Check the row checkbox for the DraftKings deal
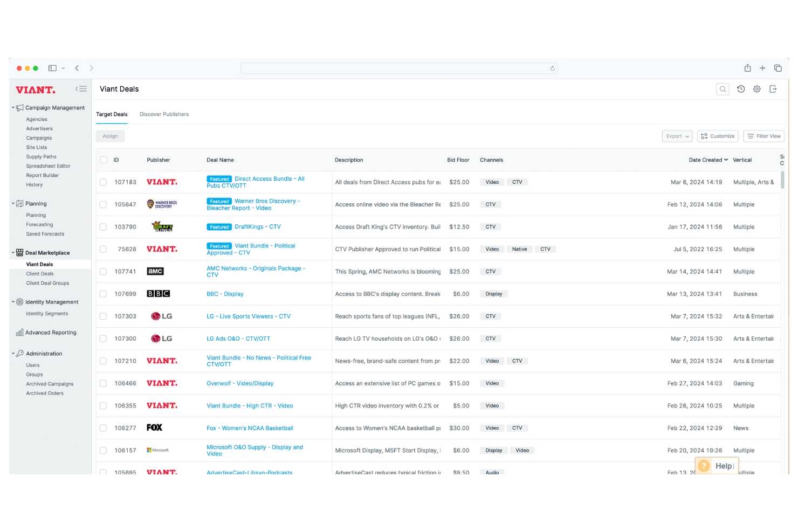The width and height of the screenshot is (798, 532). coord(103,226)
